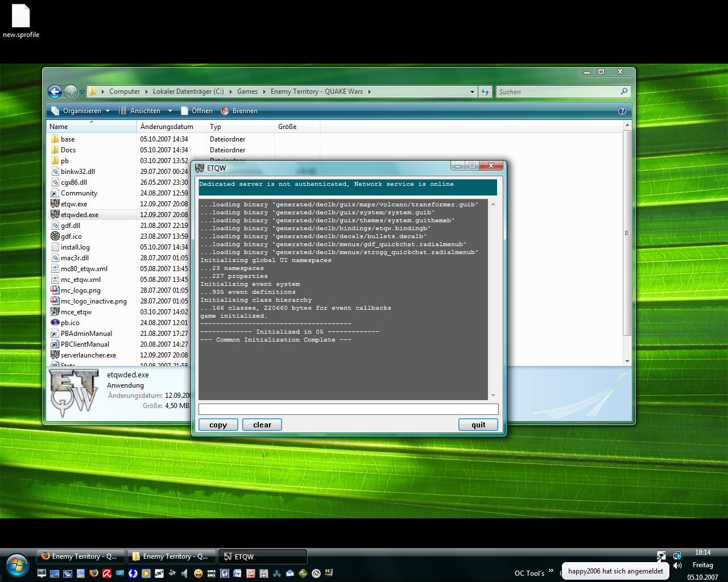Select gdf.ico icon file
The width and height of the screenshot is (728, 582).
(x=71, y=236)
